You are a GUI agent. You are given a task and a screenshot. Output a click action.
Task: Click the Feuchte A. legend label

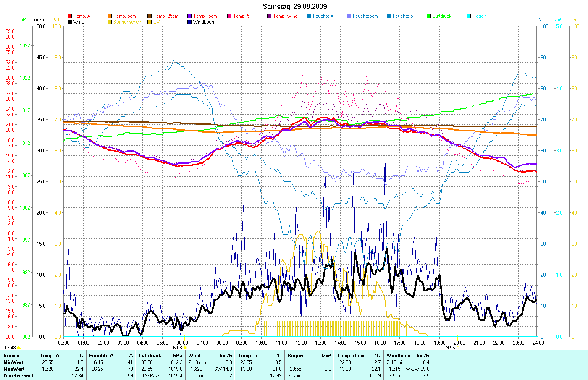(323, 16)
